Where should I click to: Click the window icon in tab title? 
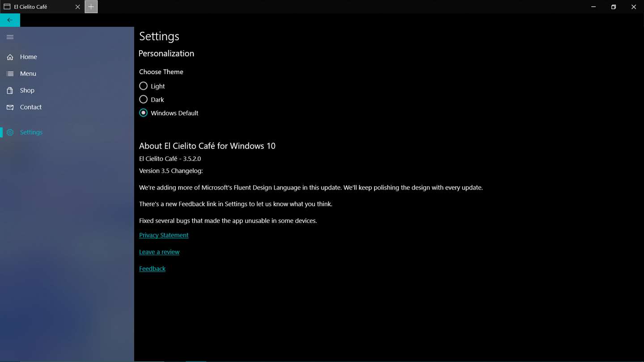7,7
